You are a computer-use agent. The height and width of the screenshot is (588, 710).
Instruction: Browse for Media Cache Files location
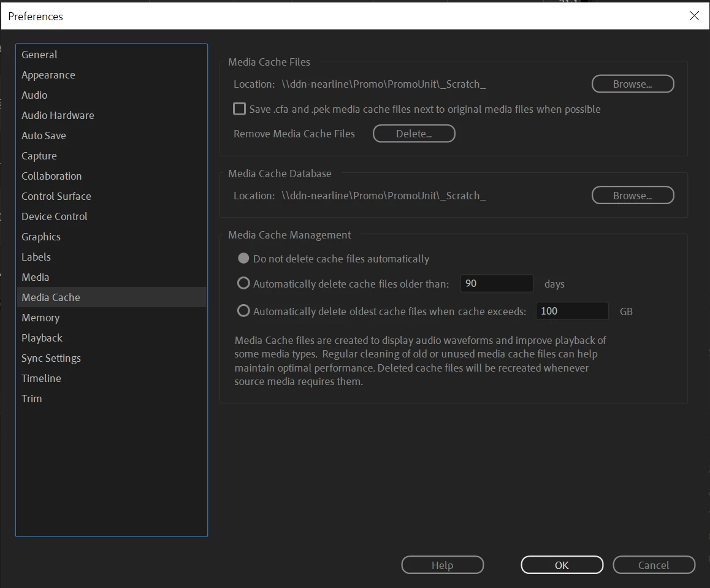tap(633, 84)
